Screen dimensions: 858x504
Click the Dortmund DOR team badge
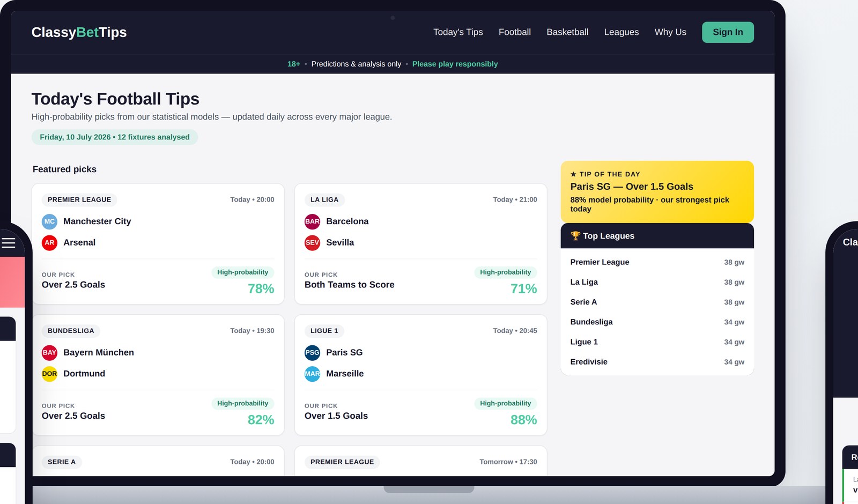pos(49,374)
